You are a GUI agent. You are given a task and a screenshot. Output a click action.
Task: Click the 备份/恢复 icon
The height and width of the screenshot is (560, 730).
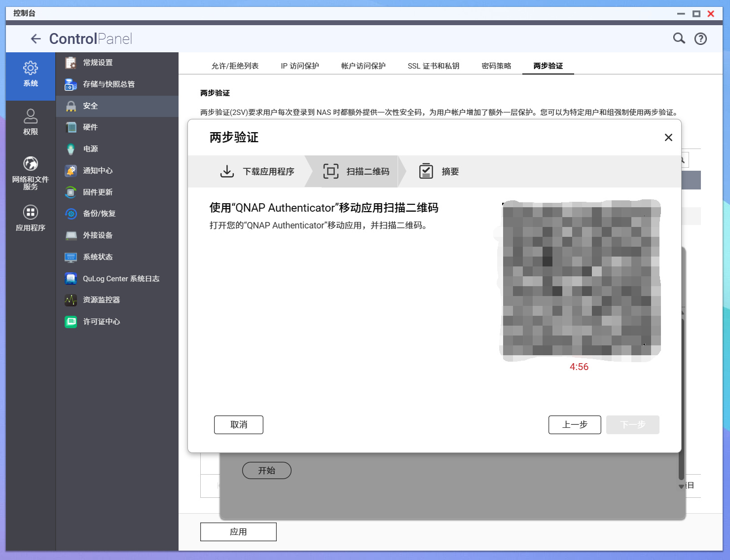[x=71, y=214]
